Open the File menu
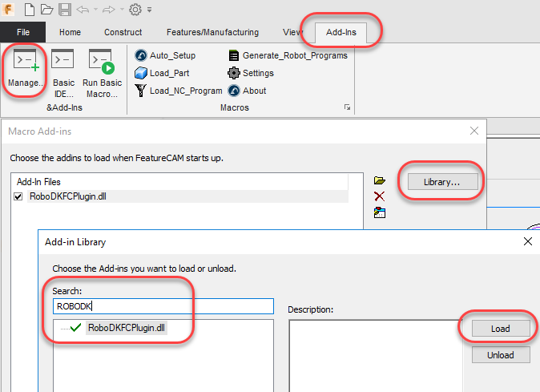540x392 pixels. point(22,32)
